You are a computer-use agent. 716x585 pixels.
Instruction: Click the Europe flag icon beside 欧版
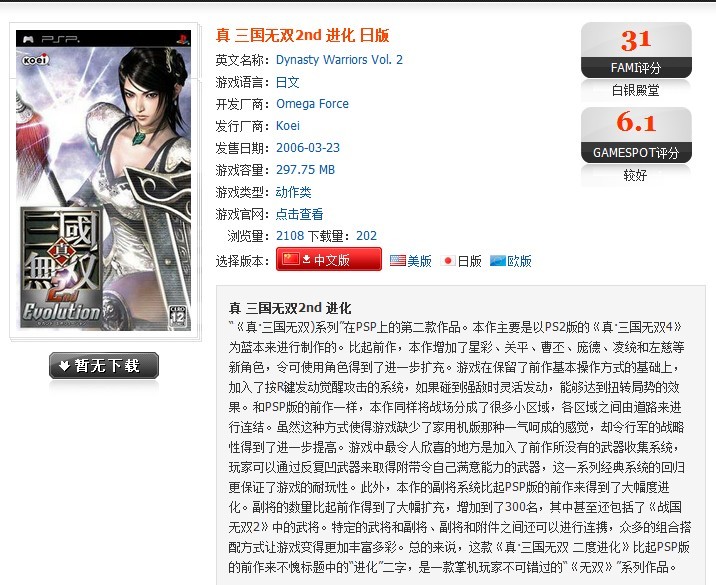tap(498, 260)
